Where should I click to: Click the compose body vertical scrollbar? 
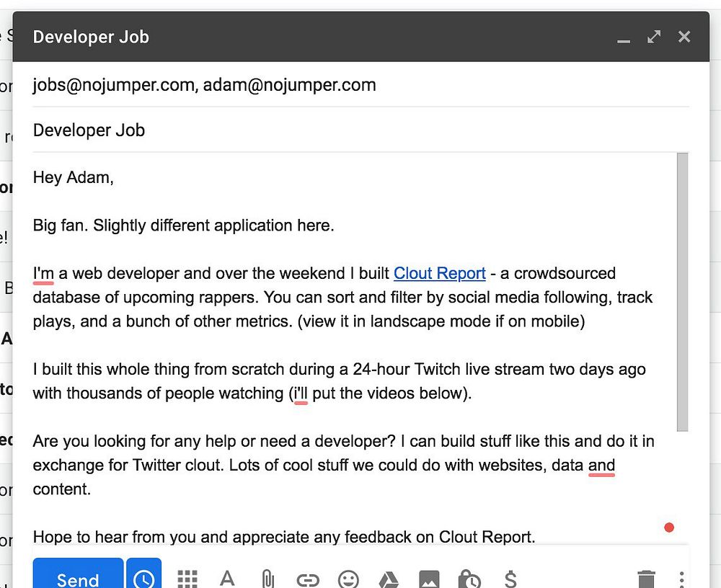(682, 292)
